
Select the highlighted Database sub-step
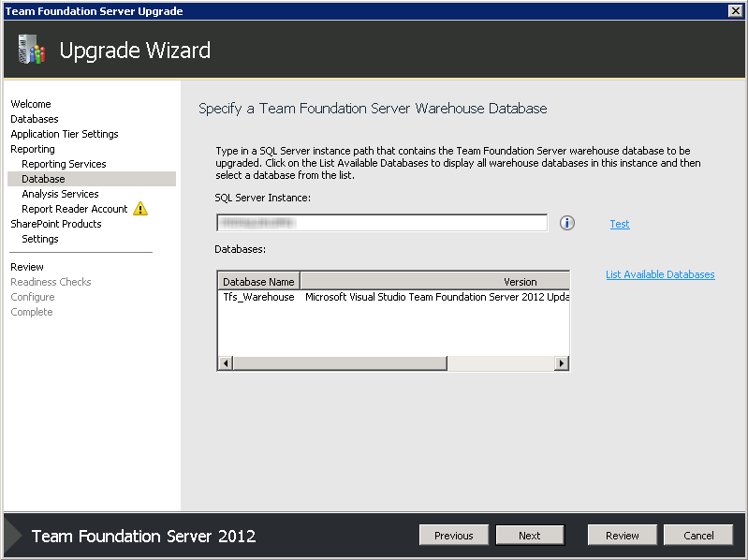tap(92, 179)
